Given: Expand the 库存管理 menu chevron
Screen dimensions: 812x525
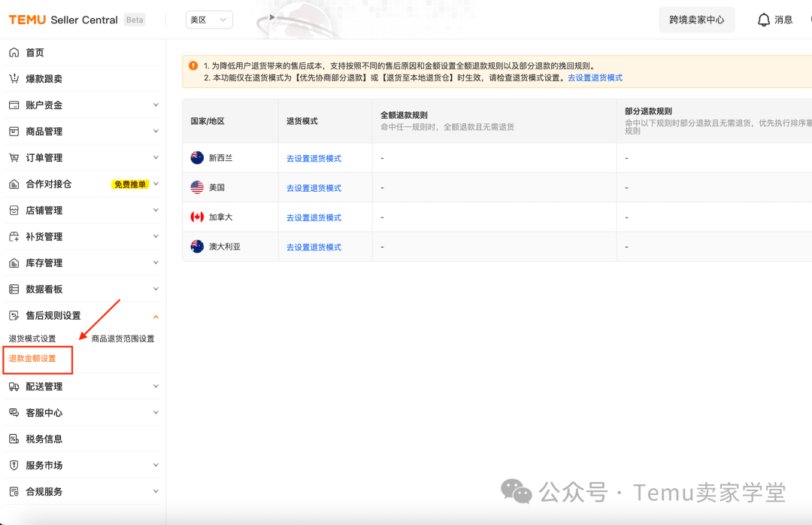Looking at the screenshot, I should (156, 262).
